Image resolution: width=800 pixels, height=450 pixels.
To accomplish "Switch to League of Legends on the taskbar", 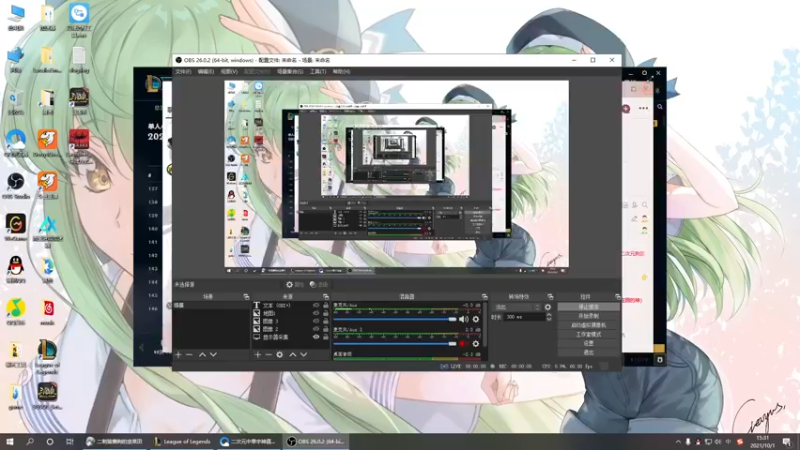I will pyautogui.click(x=182, y=441).
